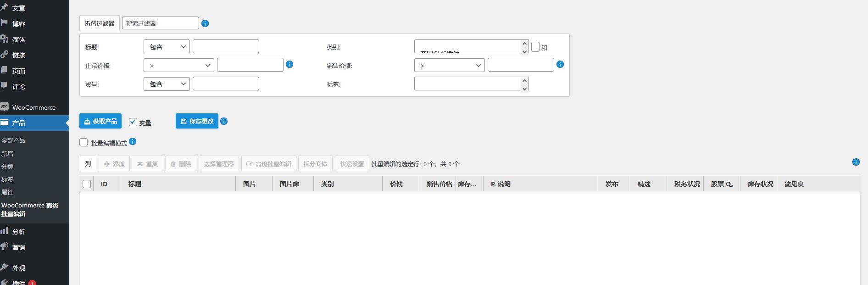Click the 删除 toolbar button

click(x=181, y=163)
